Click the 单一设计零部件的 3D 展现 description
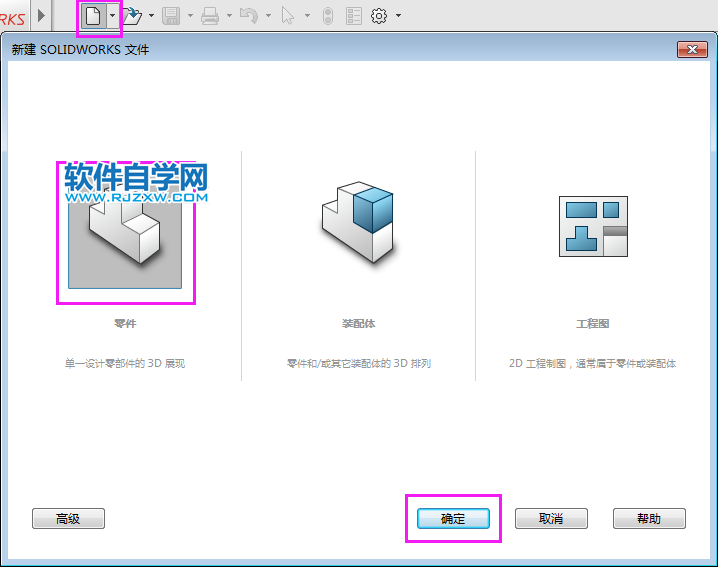The width and height of the screenshot is (718, 567). pyautogui.click(x=125, y=364)
